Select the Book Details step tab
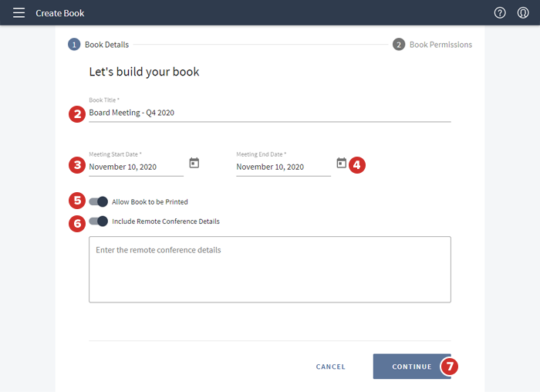The height and width of the screenshot is (392, 540). 106,45
